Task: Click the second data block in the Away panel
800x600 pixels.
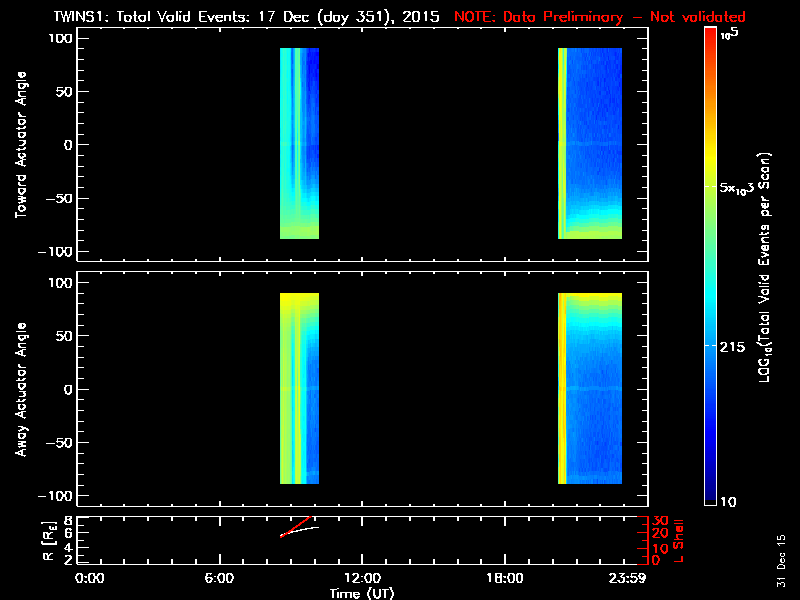Action: click(x=590, y=388)
